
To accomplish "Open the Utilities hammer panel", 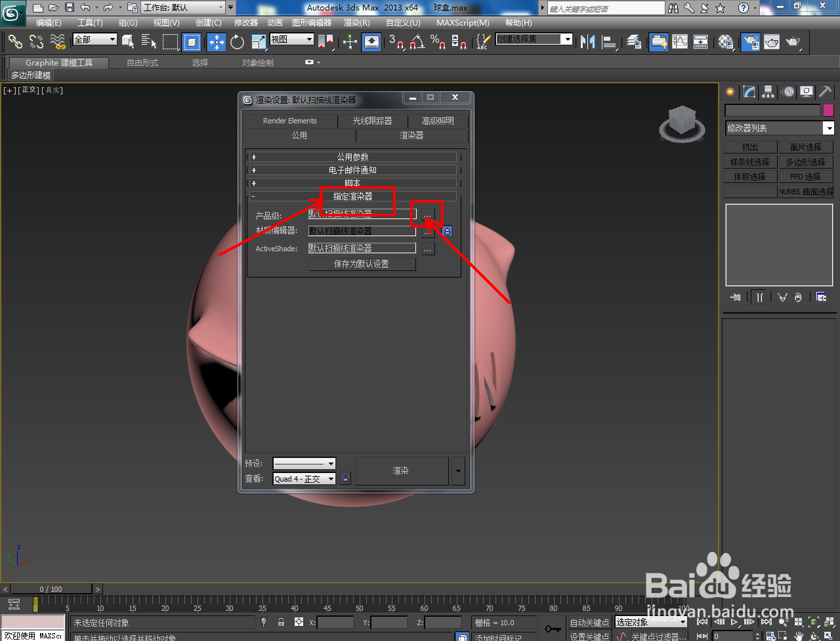I will point(825,92).
